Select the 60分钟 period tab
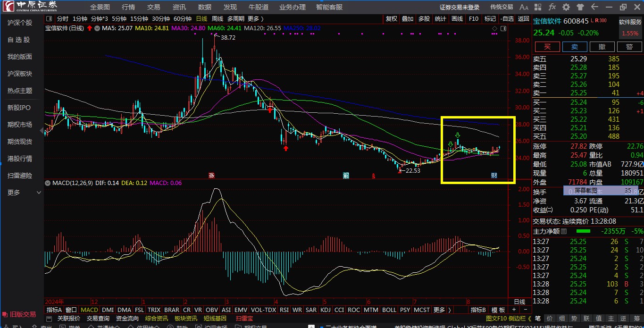Image resolution: width=644 pixels, height=328 pixels. pyautogui.click(x=183, y=19)
